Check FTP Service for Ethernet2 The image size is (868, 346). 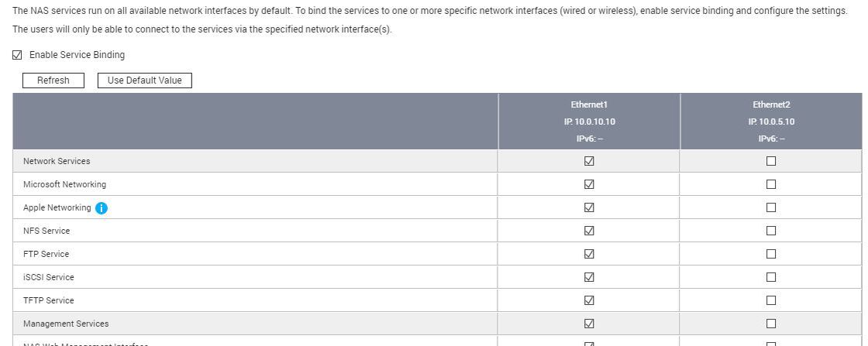pos(771,254)
